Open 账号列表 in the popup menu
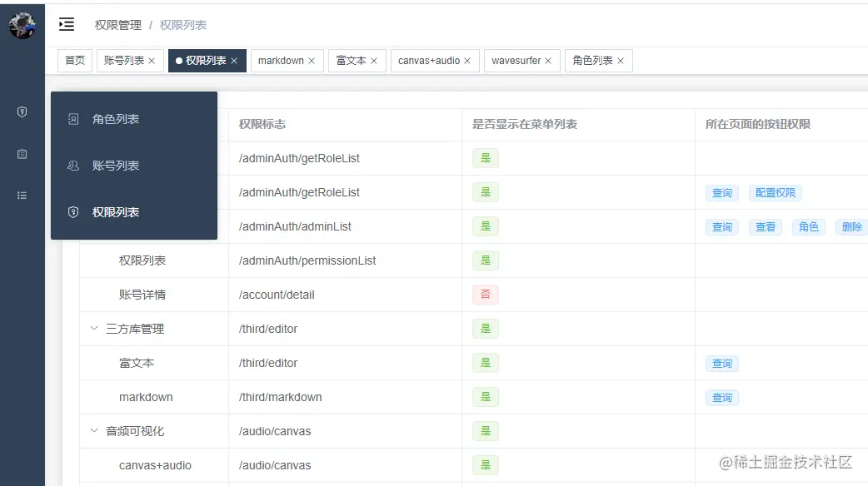The width and height of the screenshot is (868, 486). pyautogui.click(x=134, y=166)
